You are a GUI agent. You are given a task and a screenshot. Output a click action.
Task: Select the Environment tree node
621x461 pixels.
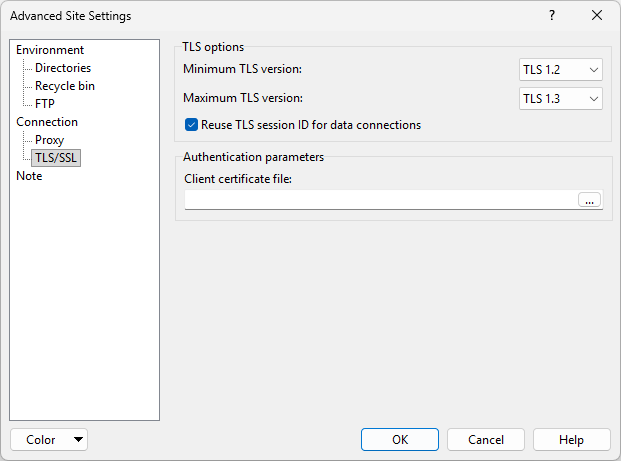pos(50,50)
